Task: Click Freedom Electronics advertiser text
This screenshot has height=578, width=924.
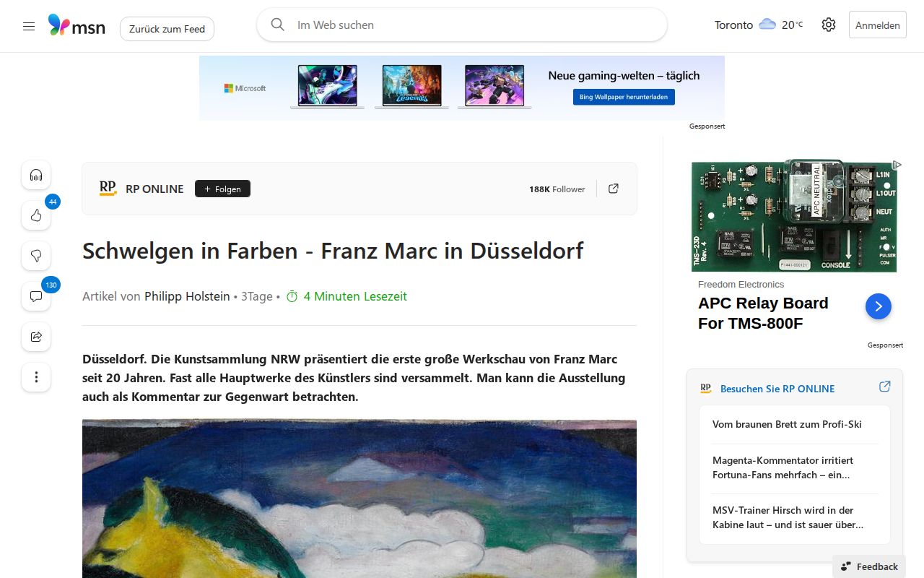Action: (741, 285)
